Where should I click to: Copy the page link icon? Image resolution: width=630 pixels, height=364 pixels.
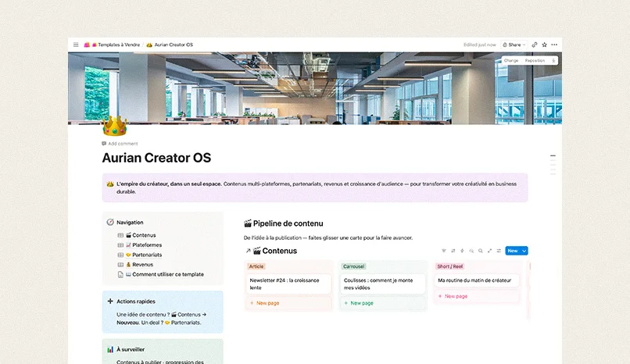pyautogui.click(x=535, y=45)
